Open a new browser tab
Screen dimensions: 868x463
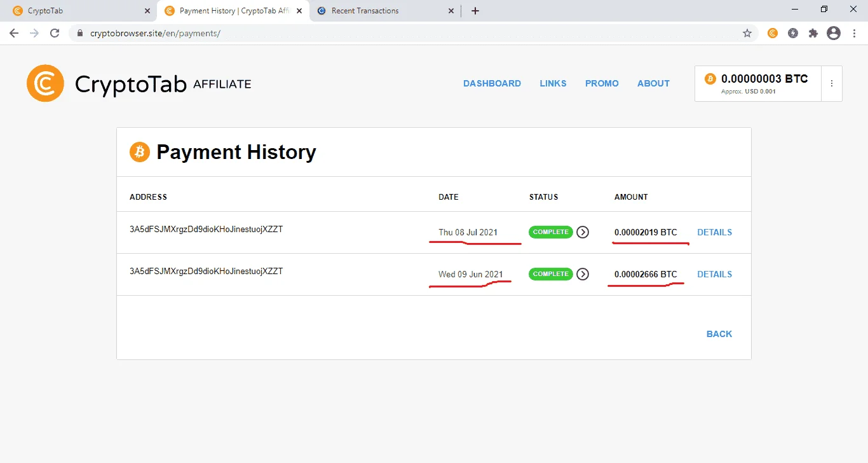tap(475, 11)
